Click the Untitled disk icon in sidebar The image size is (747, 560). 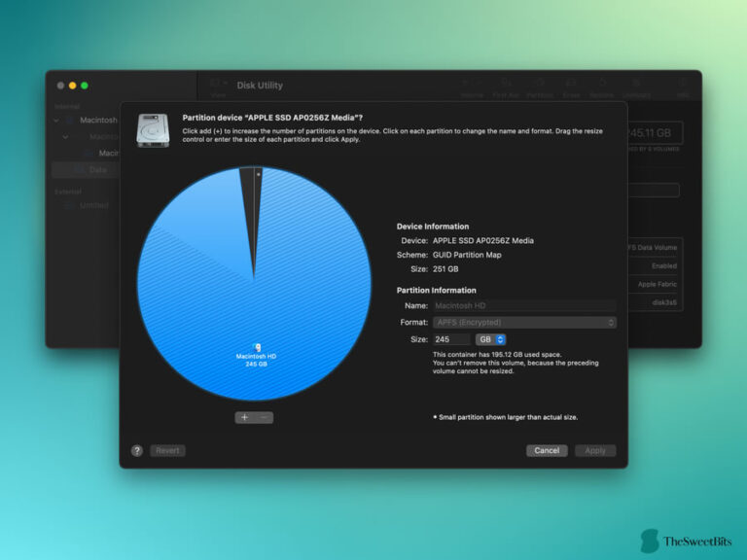coord(70,205)
